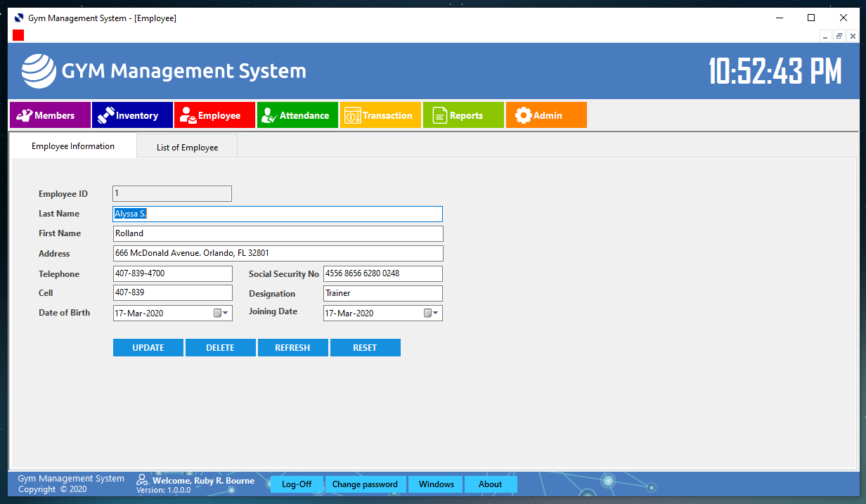Click the globe logo in header
The image size is (866, 504).
pyautogui.click(x=39, y=71)
